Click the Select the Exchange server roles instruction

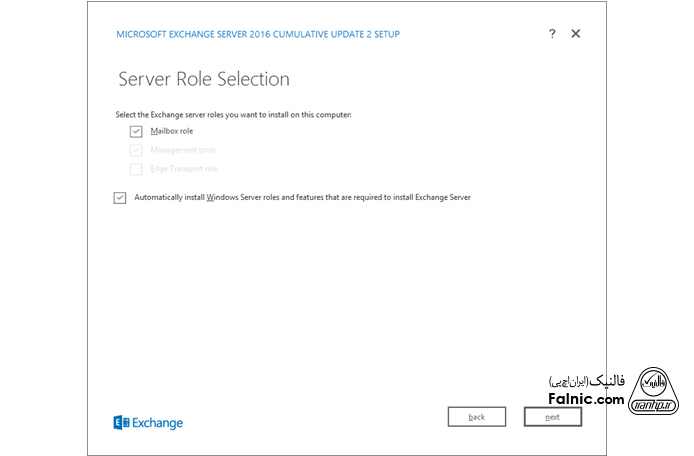click(234, 115)
